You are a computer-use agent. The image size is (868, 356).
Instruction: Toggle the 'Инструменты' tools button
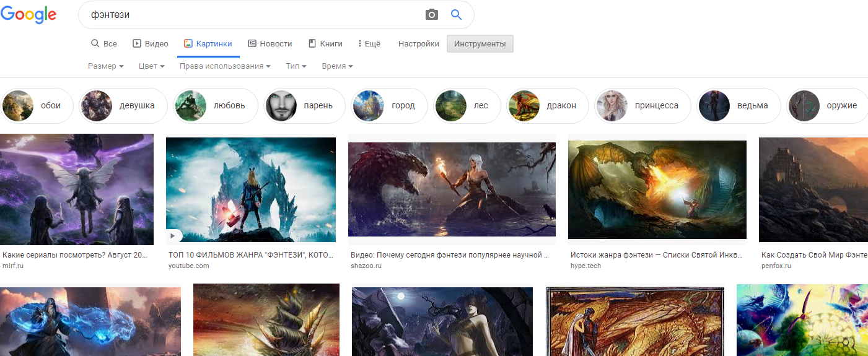tap(480, 44)
